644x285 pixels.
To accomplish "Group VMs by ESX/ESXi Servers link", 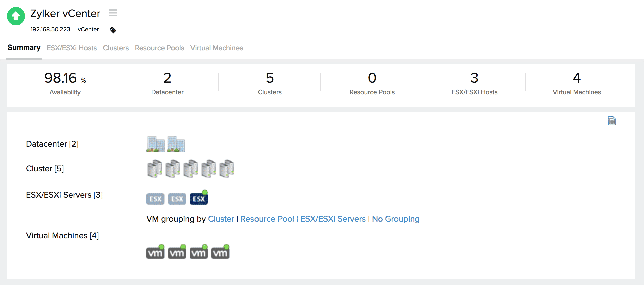I will click(x=333, y=219).
